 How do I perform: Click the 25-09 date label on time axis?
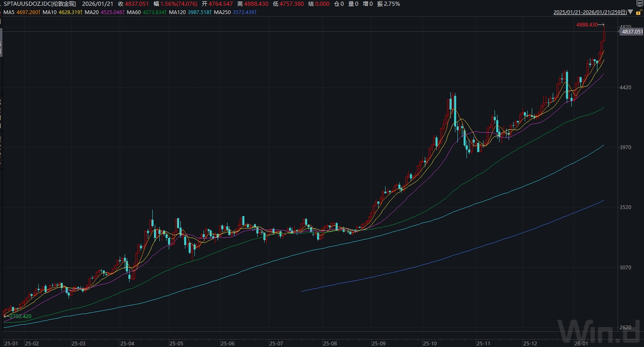pos(379,343)
